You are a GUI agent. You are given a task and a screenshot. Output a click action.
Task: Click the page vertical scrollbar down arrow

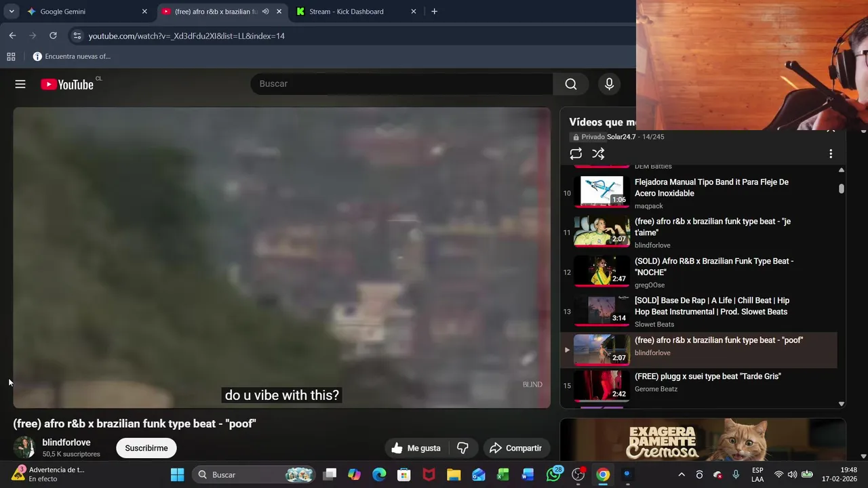click(864, 456)
